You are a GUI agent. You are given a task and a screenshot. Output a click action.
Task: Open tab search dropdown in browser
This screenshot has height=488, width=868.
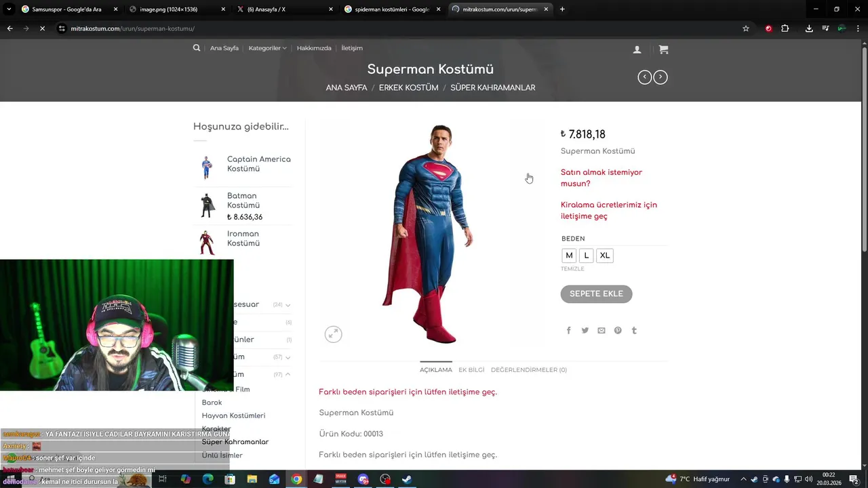pyautogui.click(x=9, y=9)
